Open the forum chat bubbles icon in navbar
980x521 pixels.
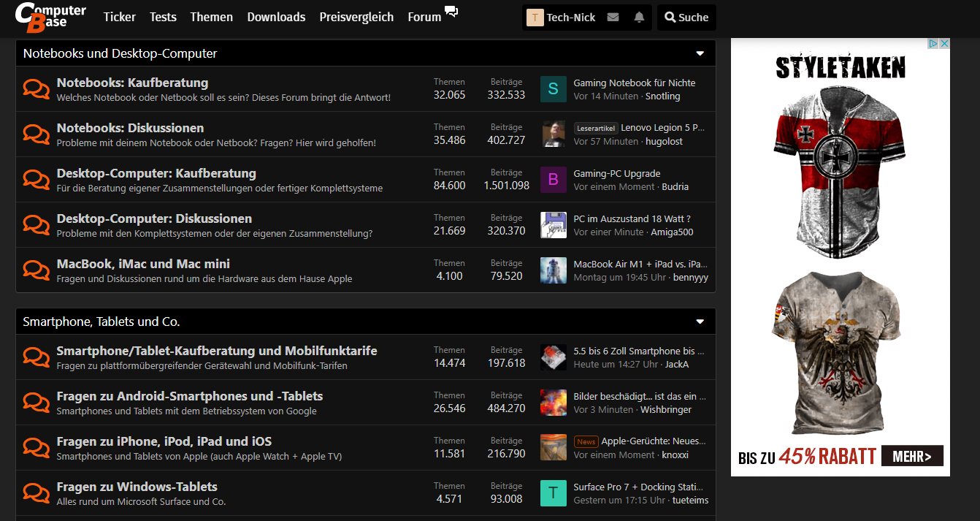[451, 12]
